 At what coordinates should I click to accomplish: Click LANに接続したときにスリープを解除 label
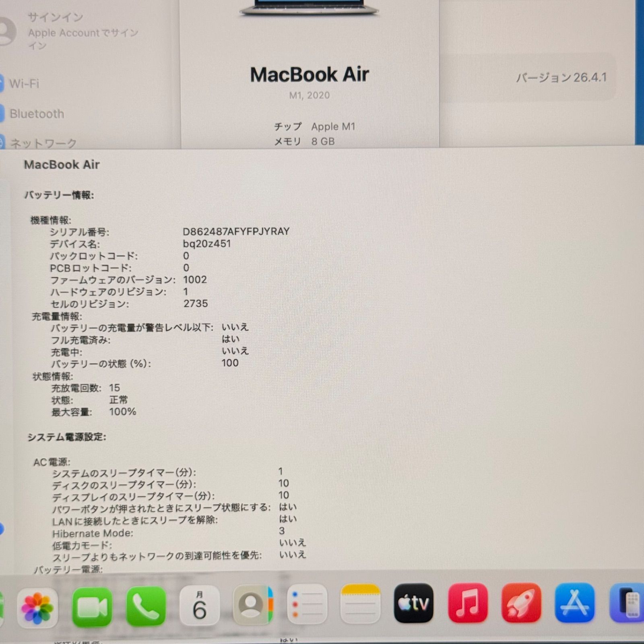click(135, 521)
